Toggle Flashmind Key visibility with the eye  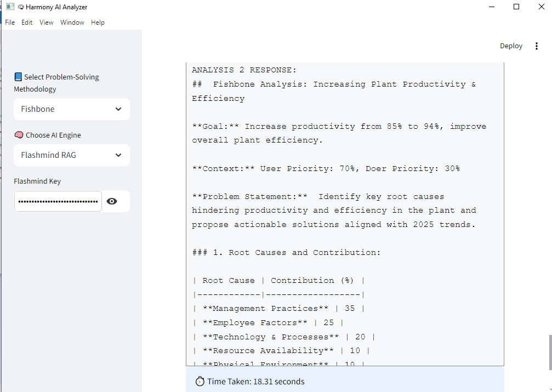tap(112, 201)
